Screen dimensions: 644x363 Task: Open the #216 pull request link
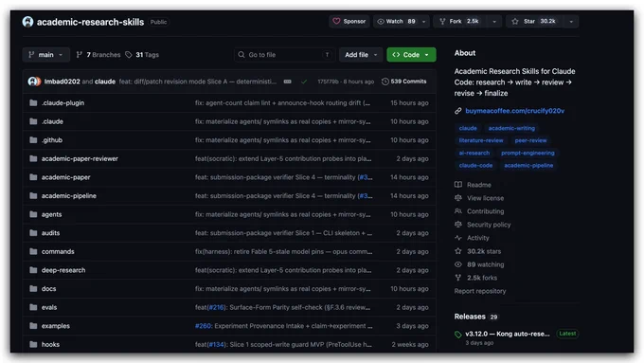coord(216,307)
